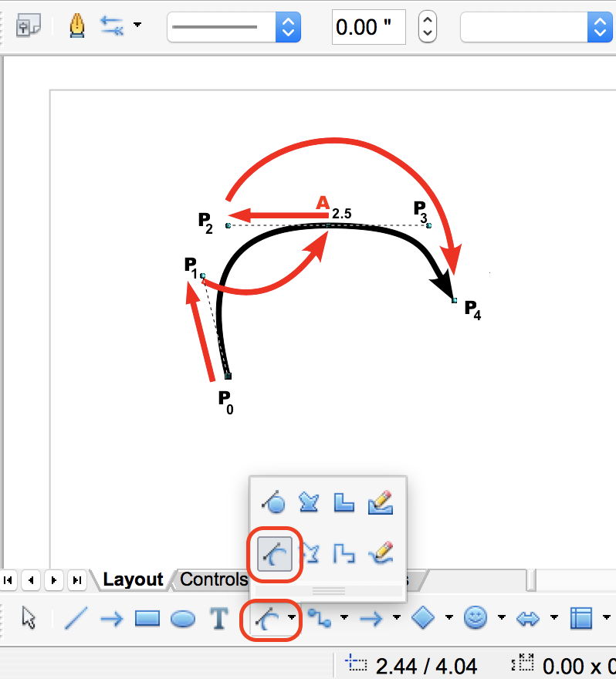Select the Line Ends with Arrow tool
Screen dimensions: 616x679
tap(111, 618)
